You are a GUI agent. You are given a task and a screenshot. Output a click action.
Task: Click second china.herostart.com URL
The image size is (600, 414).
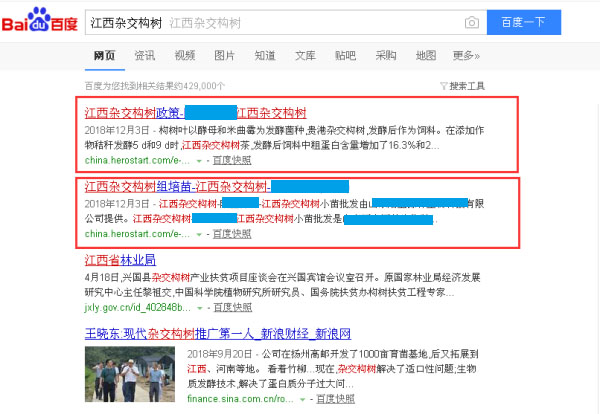(137, 234)
